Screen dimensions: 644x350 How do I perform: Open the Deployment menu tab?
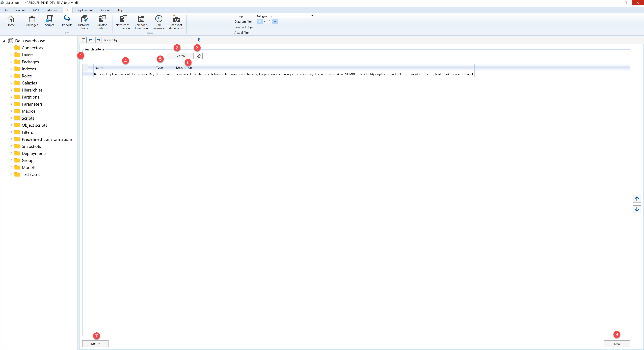[85, 10]
